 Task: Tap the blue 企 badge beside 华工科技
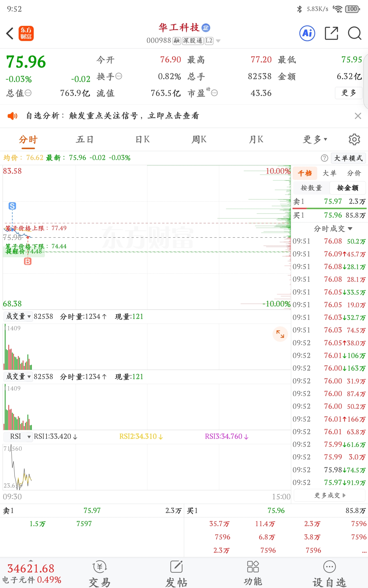coord(206,28)
